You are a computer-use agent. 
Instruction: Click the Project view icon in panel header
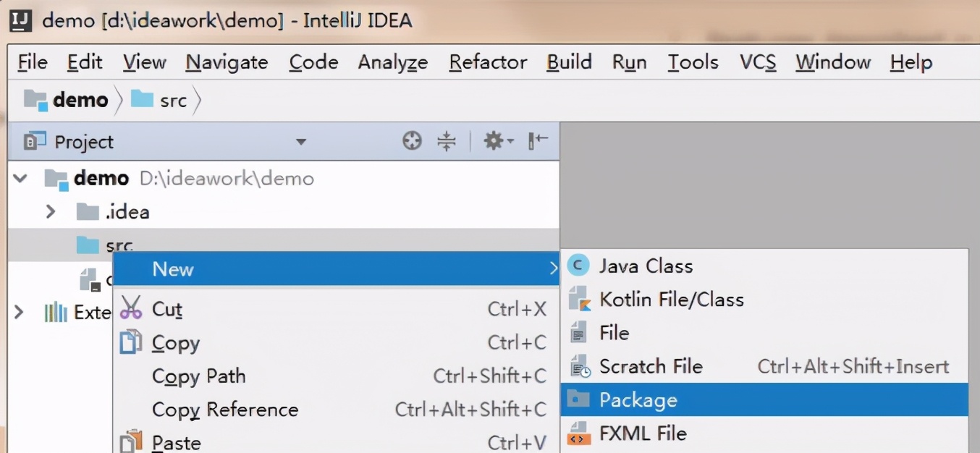[35, 141]
